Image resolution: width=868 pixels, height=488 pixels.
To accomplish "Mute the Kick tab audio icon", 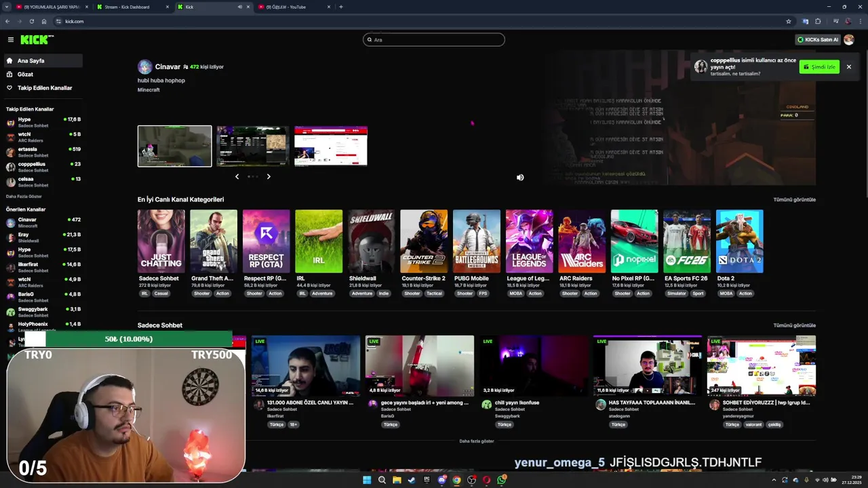I will coord(239,7).
